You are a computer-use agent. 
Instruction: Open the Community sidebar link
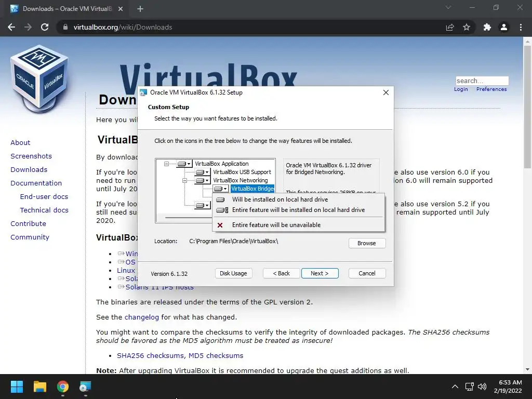pos(30,237)
